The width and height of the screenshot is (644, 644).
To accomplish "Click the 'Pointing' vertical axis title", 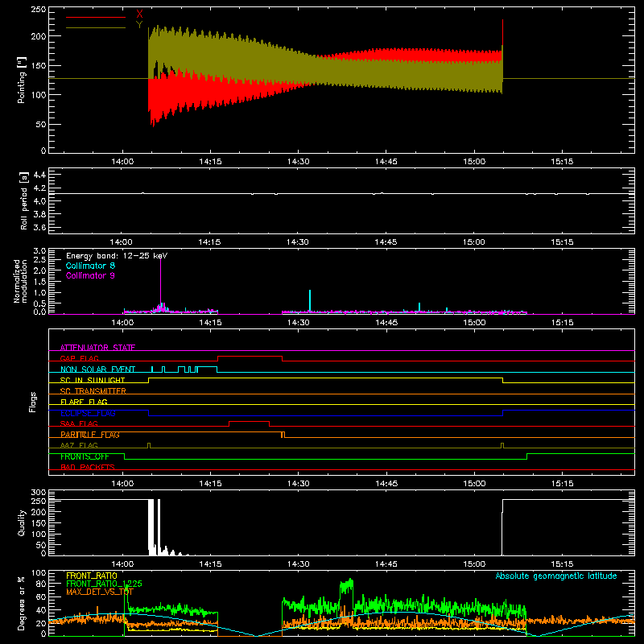I will [x=22, y=80].
